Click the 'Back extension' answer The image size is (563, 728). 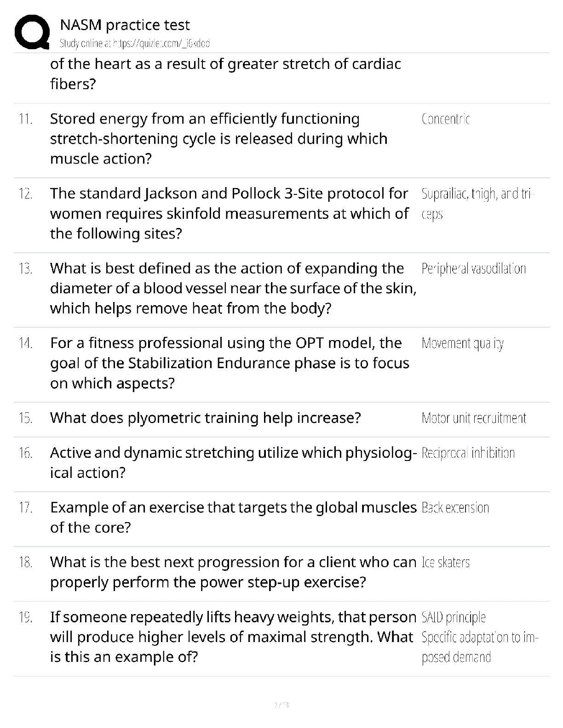point(455,507)
